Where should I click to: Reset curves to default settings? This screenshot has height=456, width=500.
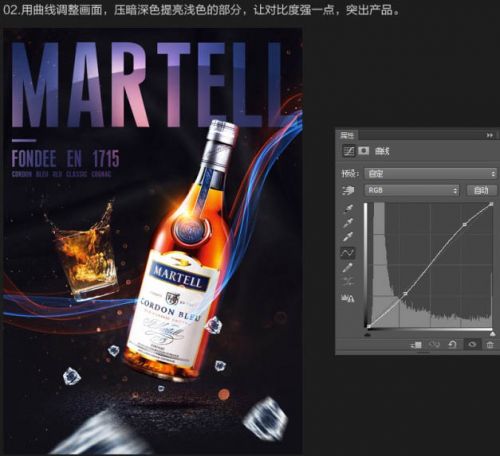pos(452,344)
